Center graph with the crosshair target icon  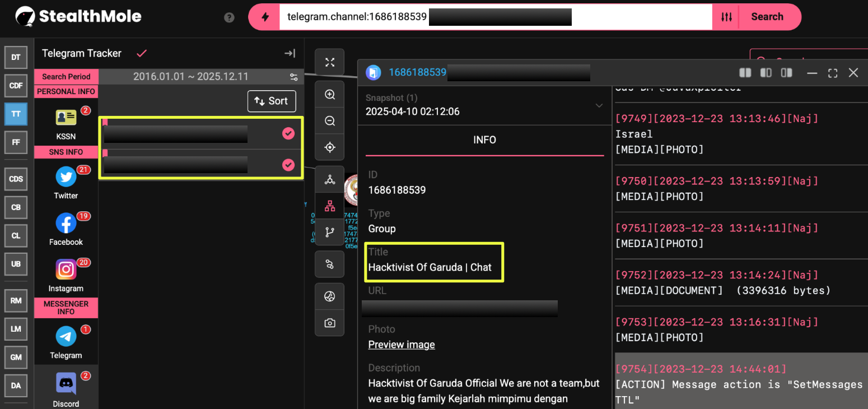pyautogui.click(x=330, y=147)
